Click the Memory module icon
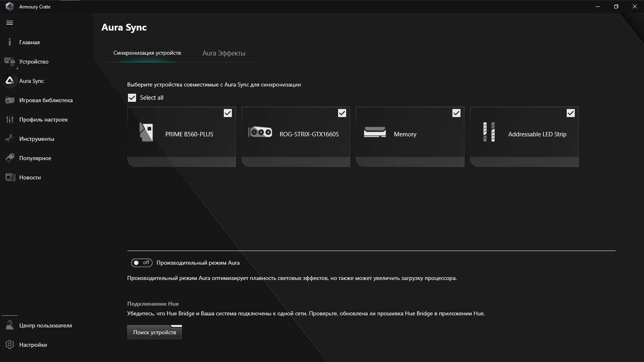 (x=375, y=132)
